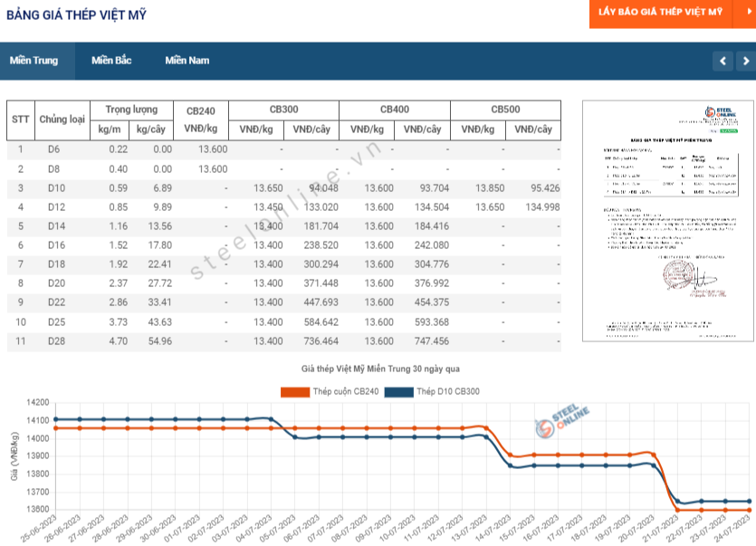Select the D25 row label
Screen dimensions: 756x546
coord(56,322)
